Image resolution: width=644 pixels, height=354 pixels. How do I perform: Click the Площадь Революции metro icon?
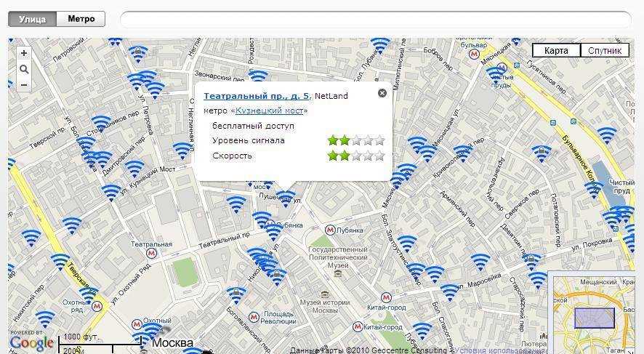pyautogui.click(x=254, y=317)
